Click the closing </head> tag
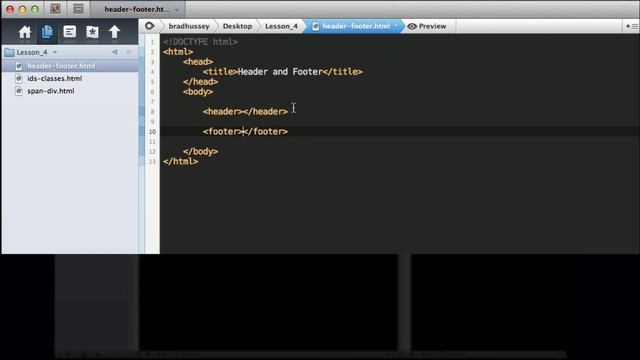The height and width of the screenshot is (360, 640). (x=200, y=82)
